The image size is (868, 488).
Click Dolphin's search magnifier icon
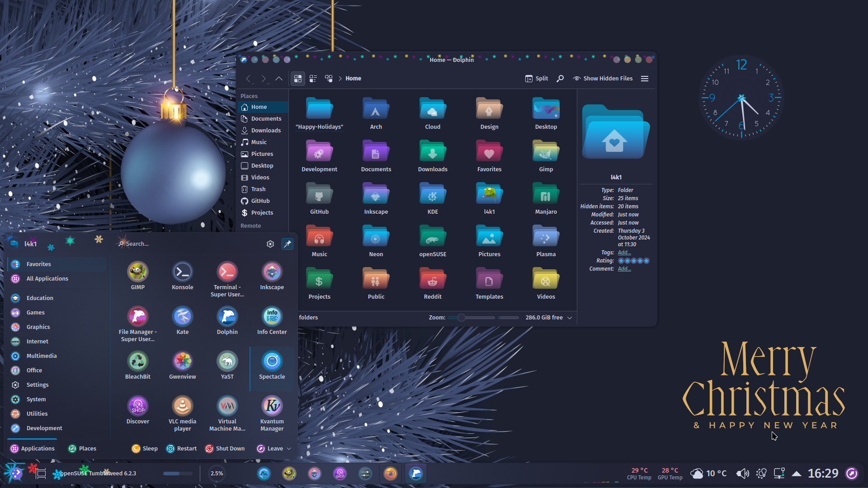560,79
